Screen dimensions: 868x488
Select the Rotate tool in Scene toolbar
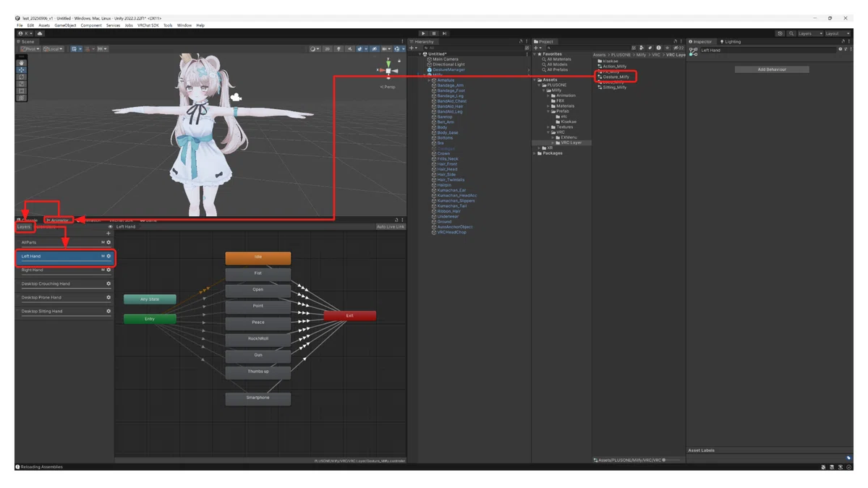point(22,77)
